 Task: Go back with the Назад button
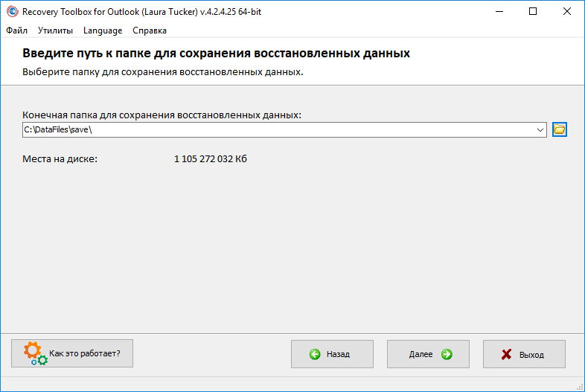[332, 354]
